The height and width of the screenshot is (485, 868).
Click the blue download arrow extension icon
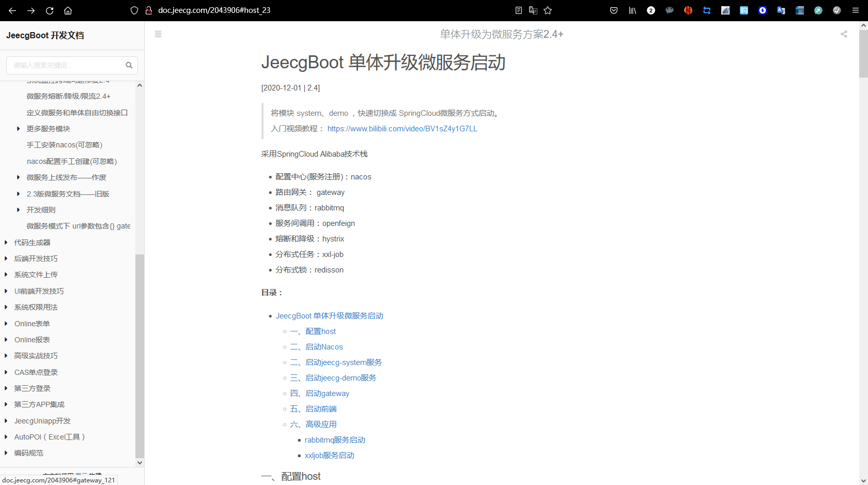(763, 10)
